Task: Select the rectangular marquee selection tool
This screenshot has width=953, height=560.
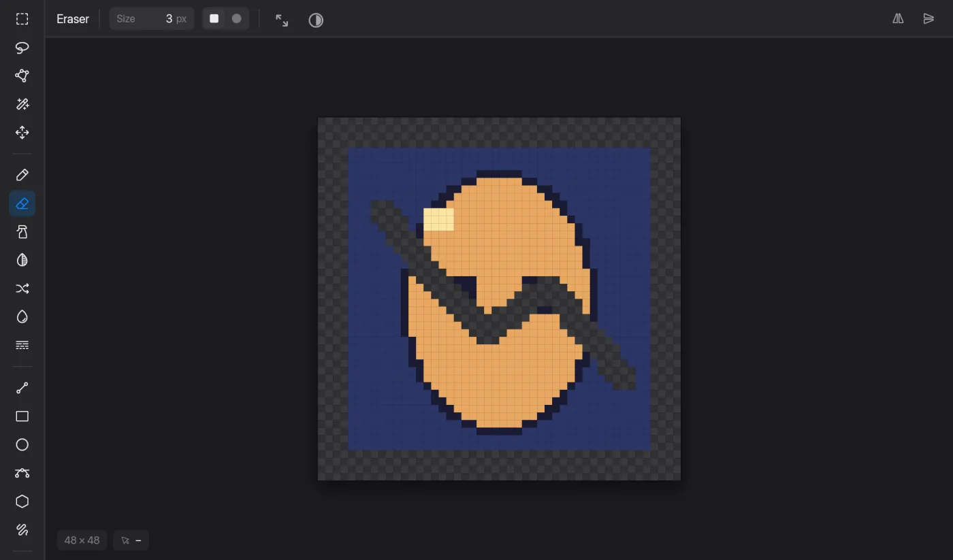Action: [x=22, y=19]
